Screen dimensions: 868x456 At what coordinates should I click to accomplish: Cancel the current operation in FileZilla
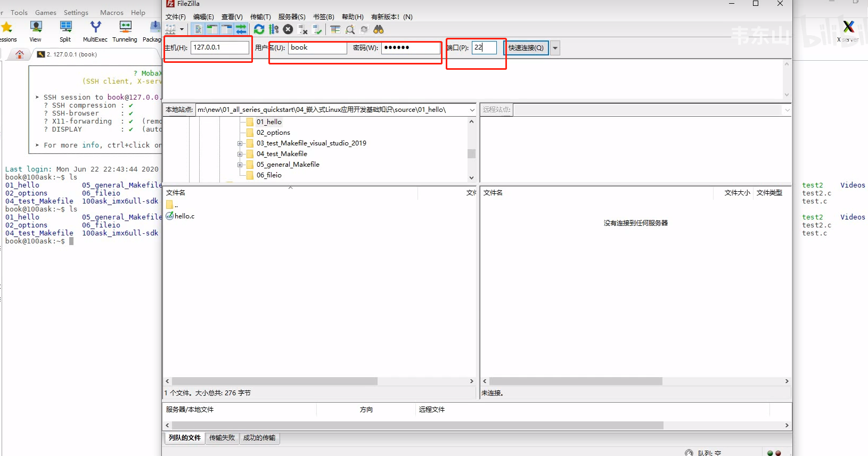pos(288,29)
